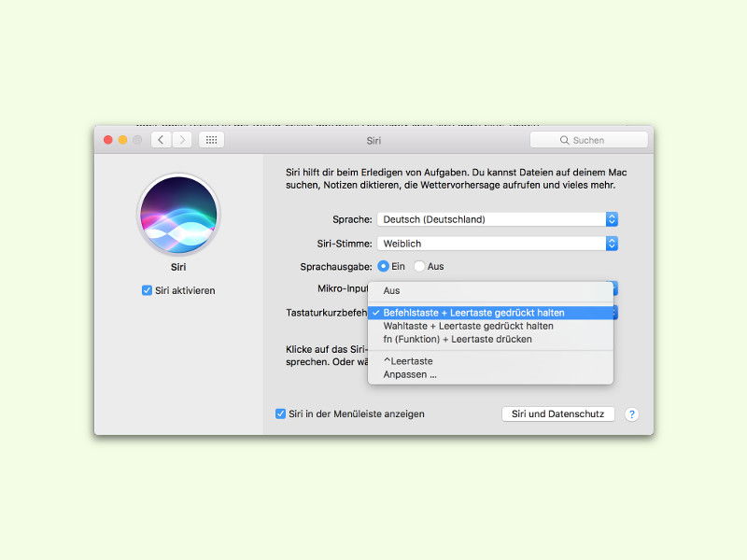Click into the Suchen search field
The image size is (747, 560).
point(589,140)
